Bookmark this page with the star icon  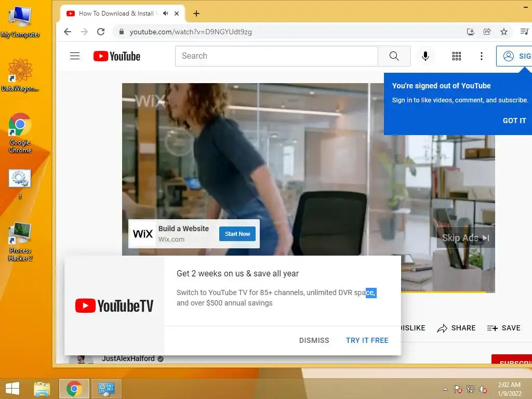click(x=504, y=32)
